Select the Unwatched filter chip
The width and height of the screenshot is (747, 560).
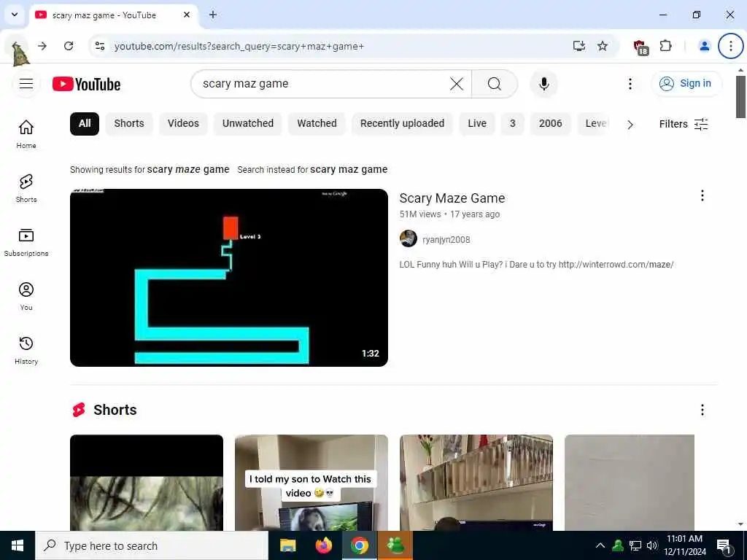click(x=248, y=124)
